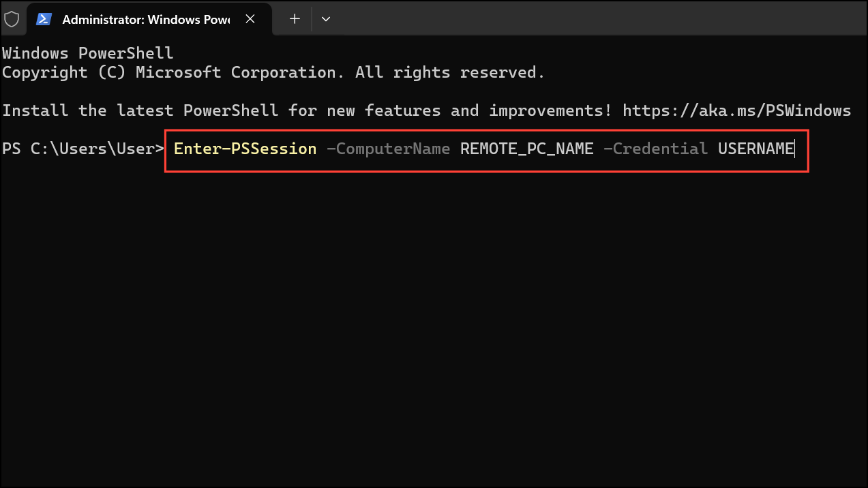
Task: Click the Enter-PSSession command text
Action: tap(245, 149)
